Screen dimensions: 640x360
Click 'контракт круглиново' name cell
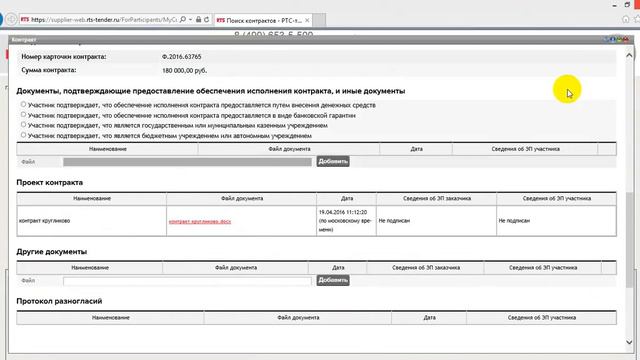(x=44, y=221)
